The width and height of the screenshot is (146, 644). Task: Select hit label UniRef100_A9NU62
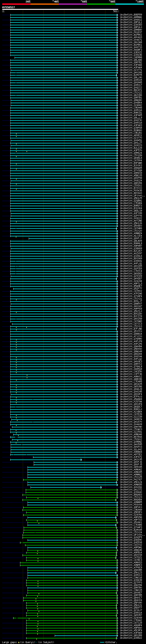click(131, 469)
